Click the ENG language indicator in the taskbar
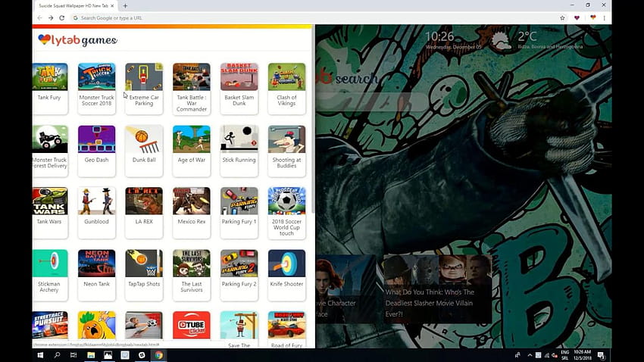 click(x=565, y=352)
